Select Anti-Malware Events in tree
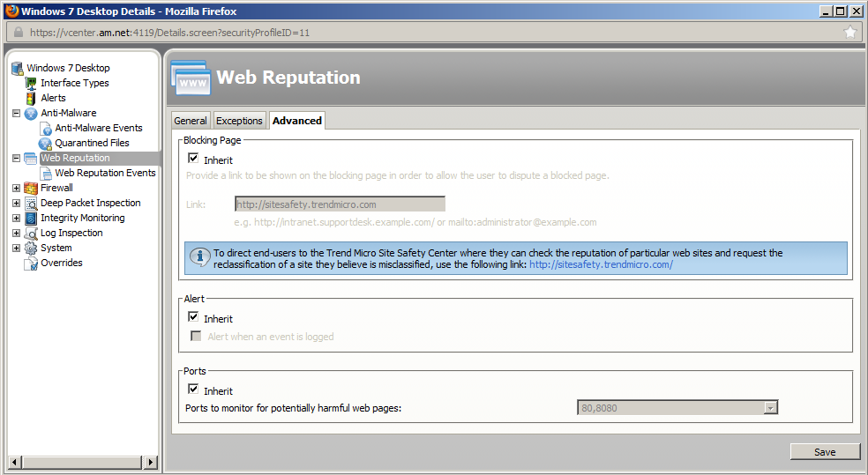Viewport: 868px width, 475px height. pos(99,129)
